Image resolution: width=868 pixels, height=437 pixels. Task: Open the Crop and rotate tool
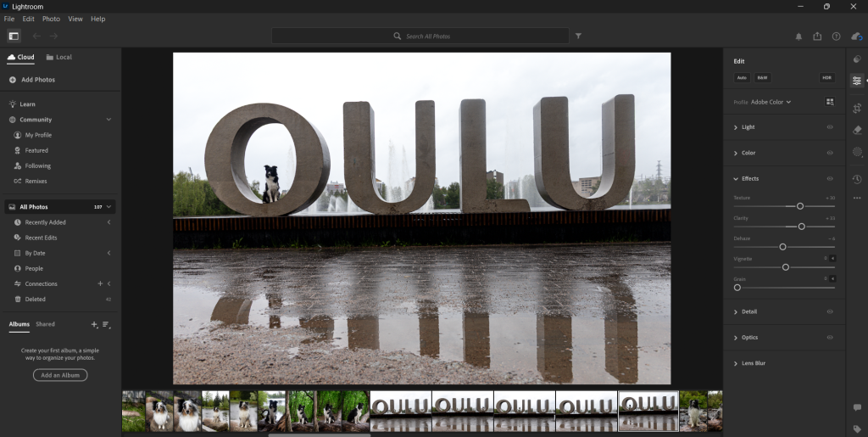tap(857, 108)
